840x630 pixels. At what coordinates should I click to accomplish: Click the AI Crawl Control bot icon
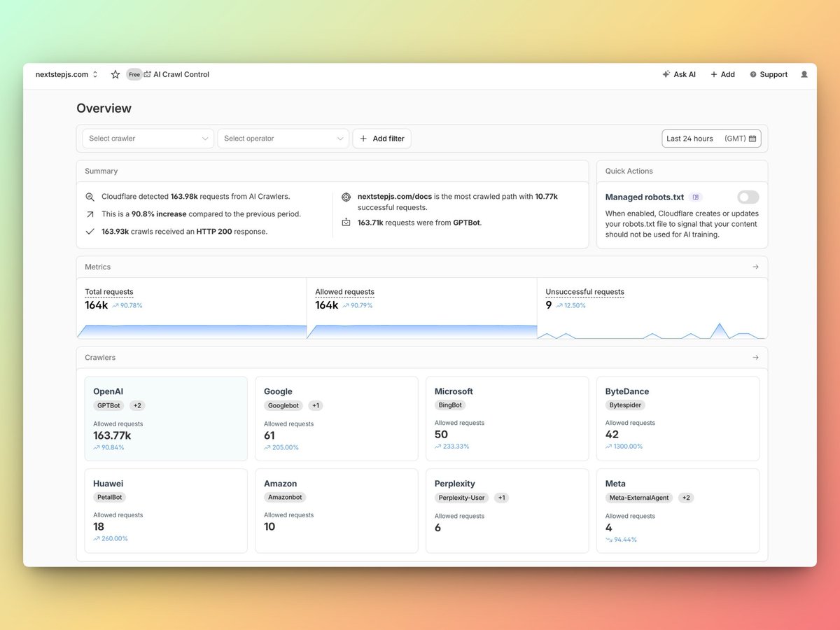click(147, 74)
